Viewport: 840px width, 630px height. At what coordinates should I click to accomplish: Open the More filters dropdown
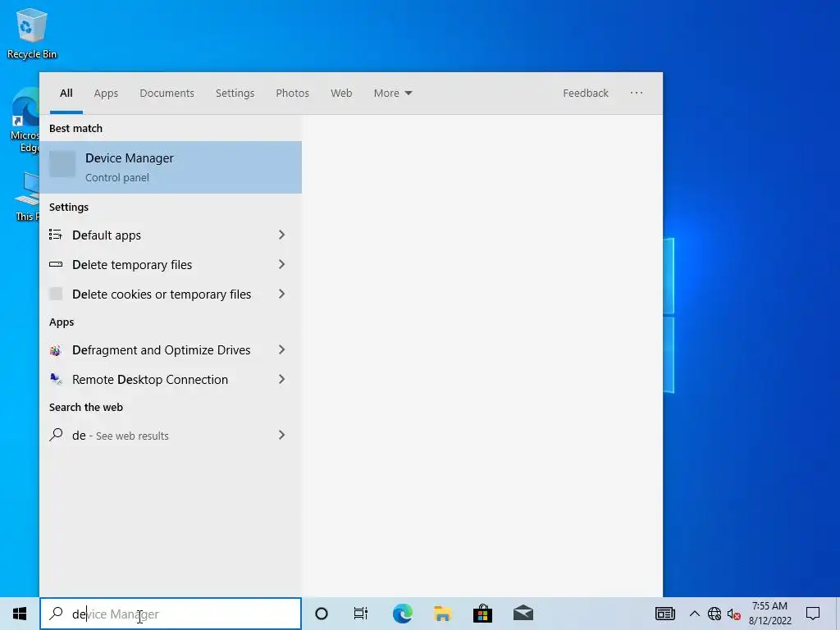[x=393, y=94]
